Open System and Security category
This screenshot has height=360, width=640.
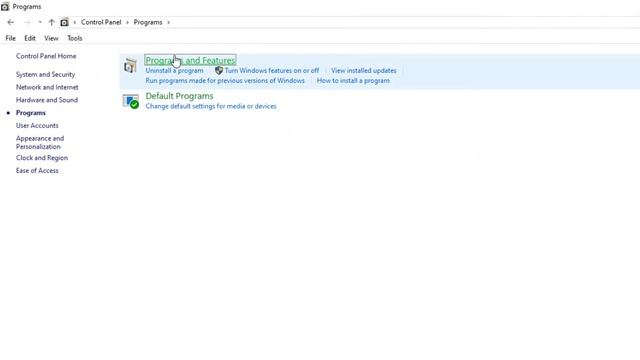[45, 74]
